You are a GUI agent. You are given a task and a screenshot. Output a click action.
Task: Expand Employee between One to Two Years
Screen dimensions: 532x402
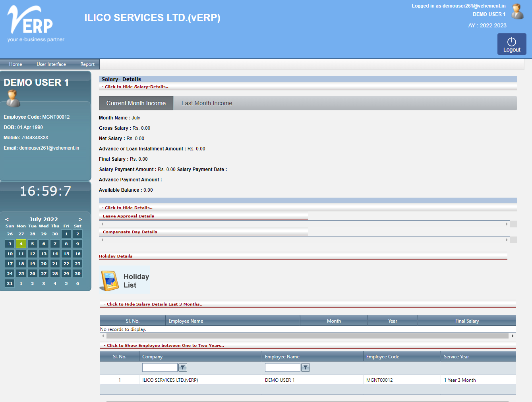pos(164,346)
